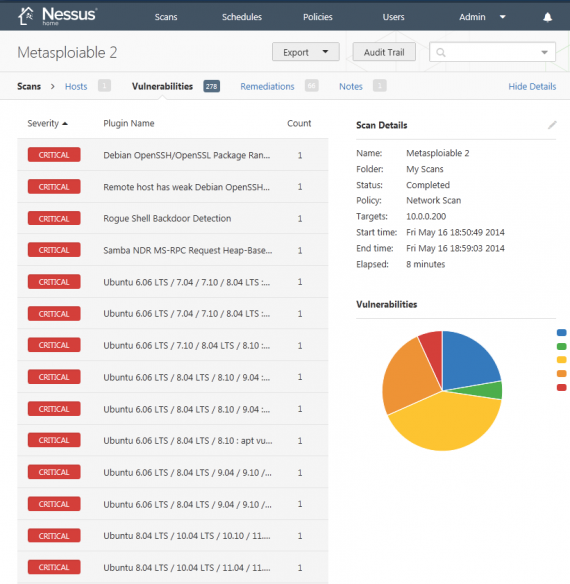The height and width of the screenshot is (584, 570).
Task: Click the Nessus home logo
Action: click(57, 16)
